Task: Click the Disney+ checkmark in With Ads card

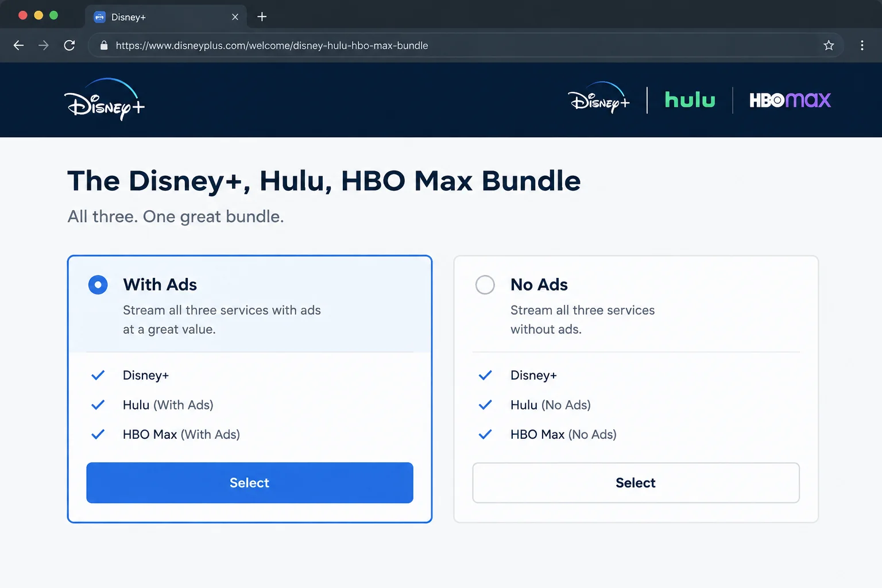Action: [98, 375]
